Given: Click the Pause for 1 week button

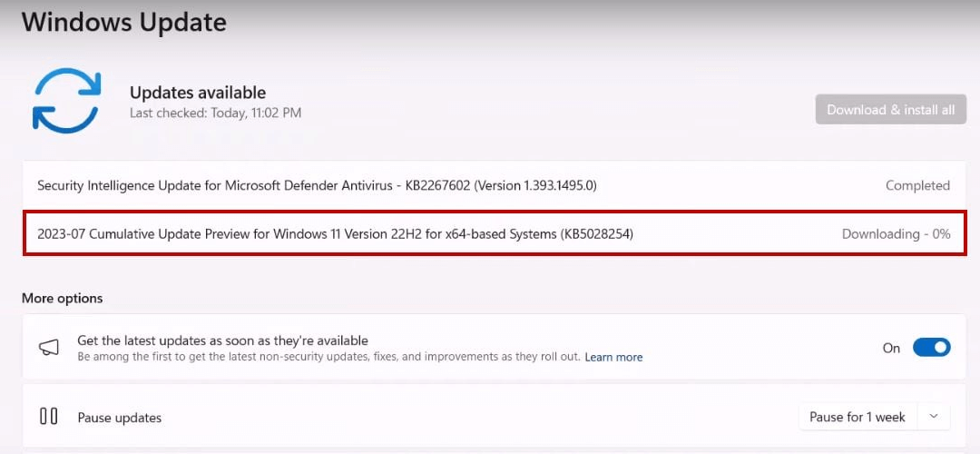Looking at the screenshot, I should (857, 417).
